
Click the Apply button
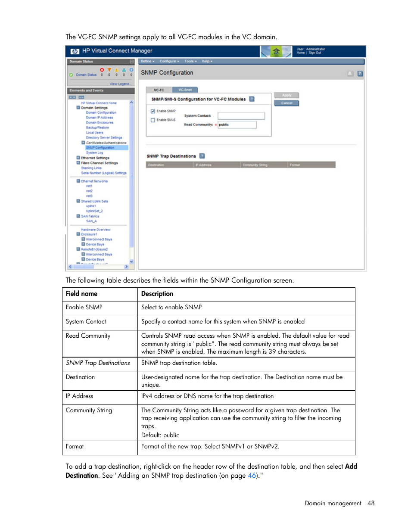(286, 95)
